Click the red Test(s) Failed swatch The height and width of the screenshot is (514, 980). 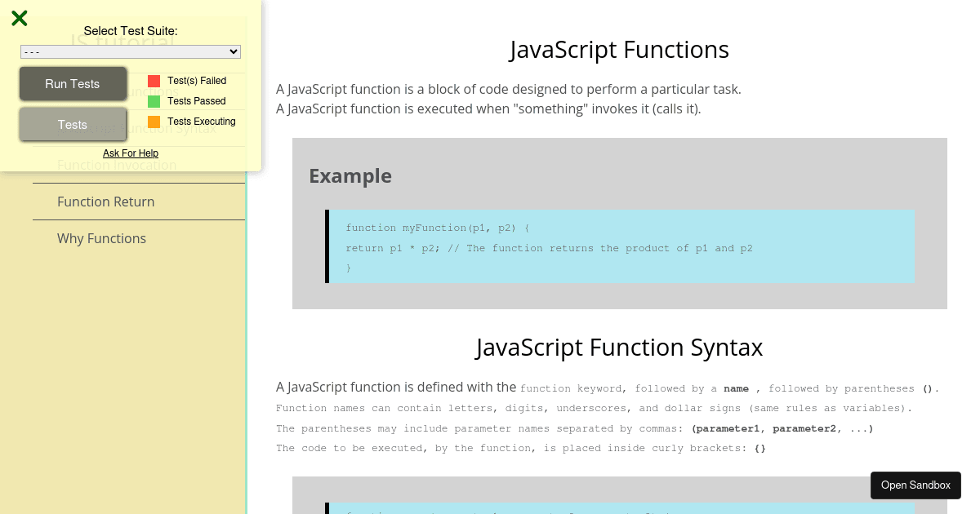click(x=154, y=81)
